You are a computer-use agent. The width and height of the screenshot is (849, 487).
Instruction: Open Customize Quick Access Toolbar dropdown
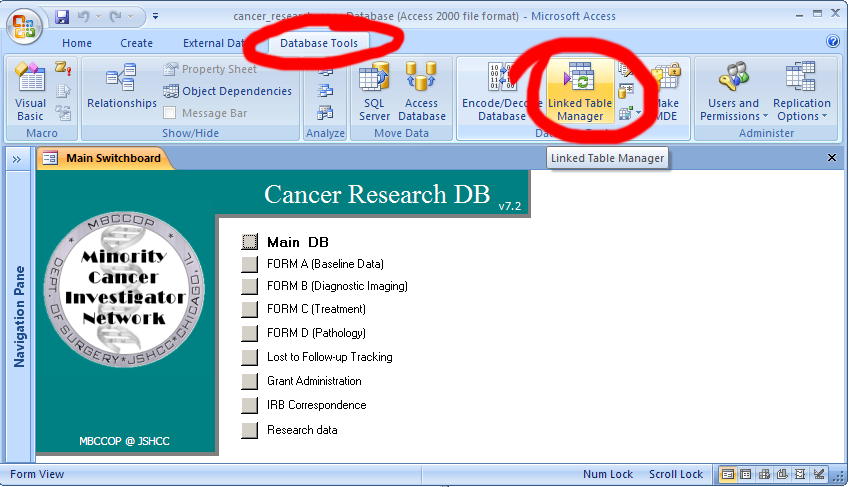click(155, 17)
